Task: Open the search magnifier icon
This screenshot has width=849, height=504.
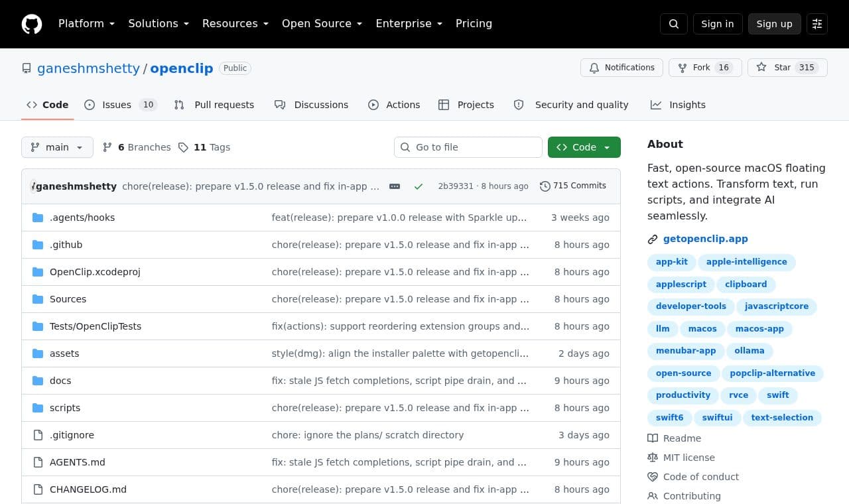Action: pos(674,24)
